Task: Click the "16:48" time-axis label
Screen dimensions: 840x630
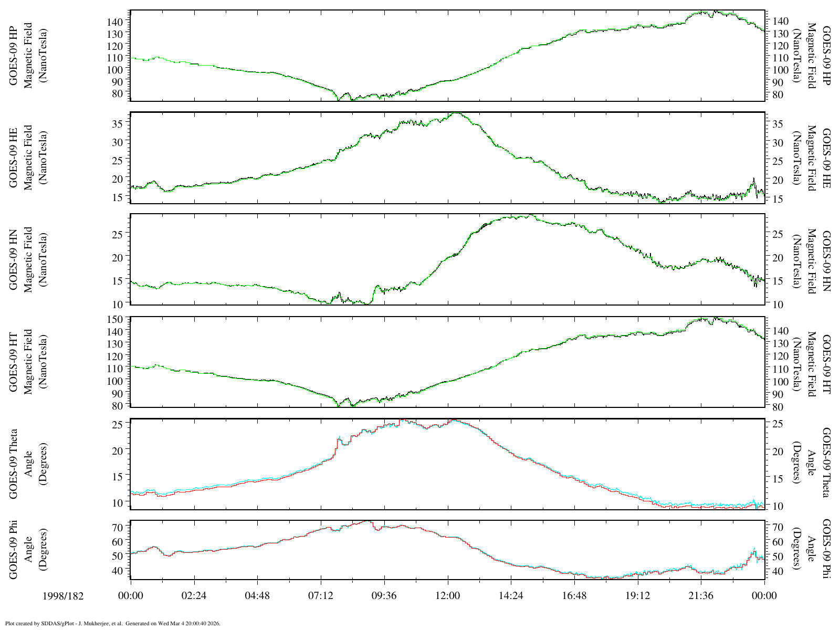Action: [x=574, y=596]
